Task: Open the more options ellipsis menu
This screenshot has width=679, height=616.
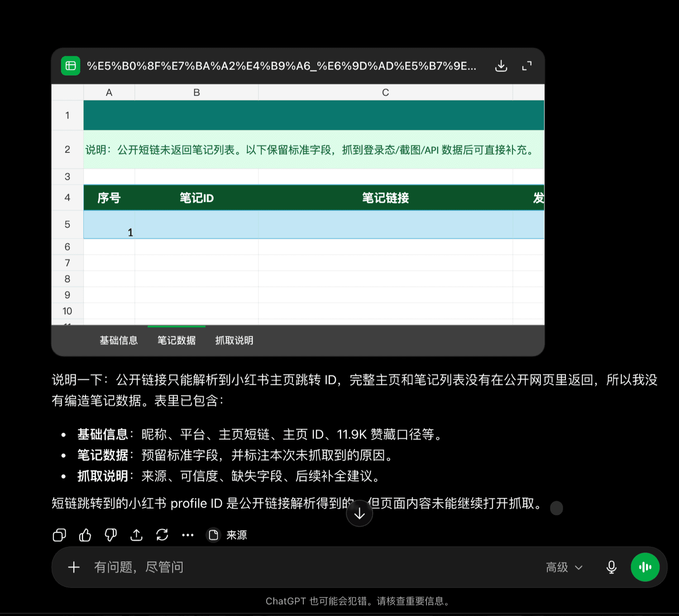Action: point(187,535)
